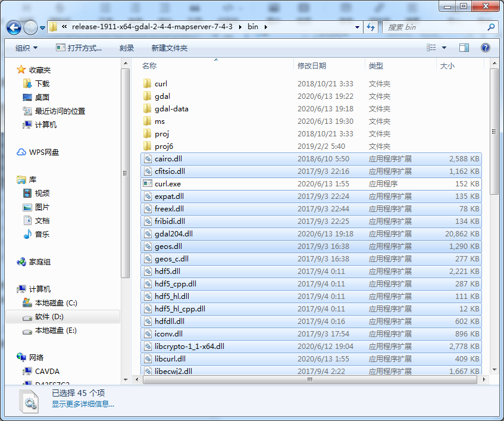Viewport: 504px width, 421px height.
Task: Click the horizontal scrollbar thumb
Action: click(x=310, y=379)
